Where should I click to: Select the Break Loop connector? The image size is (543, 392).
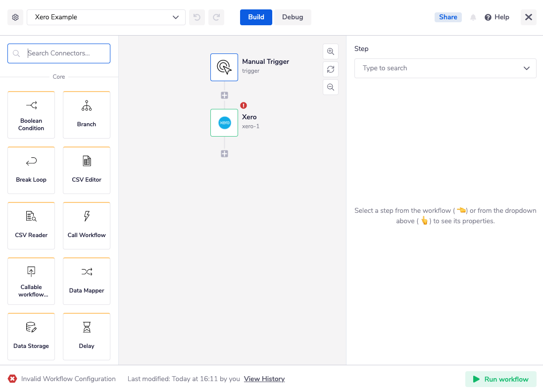31,170
